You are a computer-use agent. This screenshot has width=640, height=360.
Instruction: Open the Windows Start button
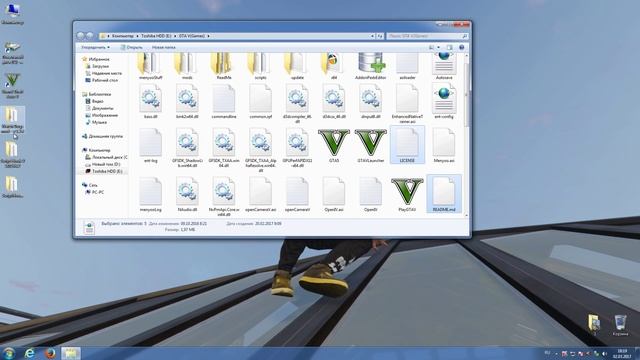9,353
